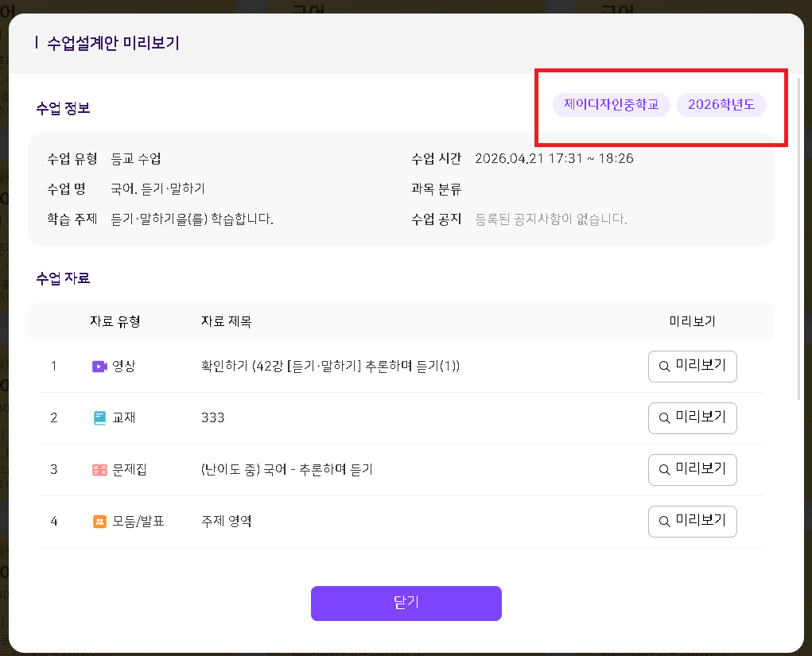This screenshot has height=656, width=812.
Task: Click the textbook icon beside 교재
Action: (99, 418)
